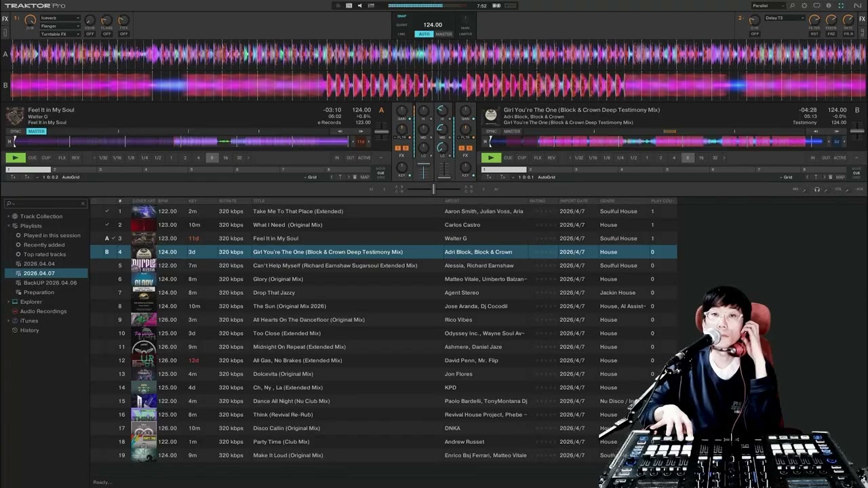Open Preferences via the gear icon
The width and height of the screenshot is (868, 488).
point(804,5)
